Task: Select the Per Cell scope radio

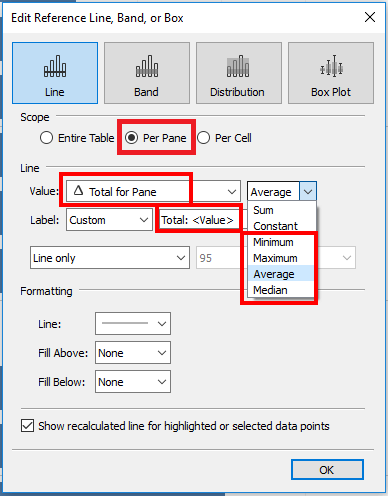Action: (203, 138)
